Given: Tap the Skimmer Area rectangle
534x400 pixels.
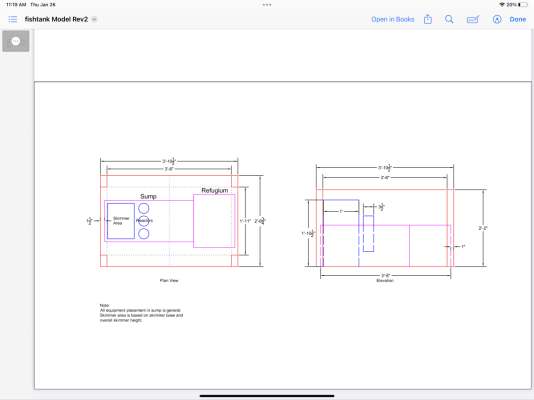Looking at the screenshot, I should 121,221.
